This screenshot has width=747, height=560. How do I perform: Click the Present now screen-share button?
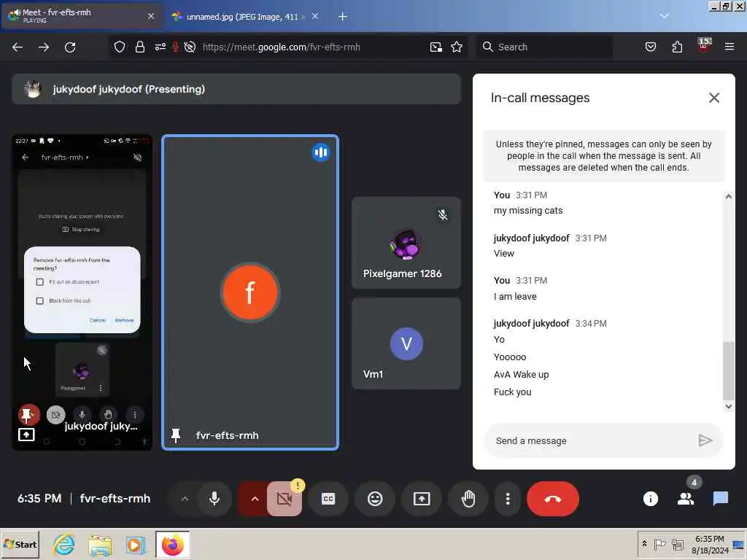coord(422,499)
